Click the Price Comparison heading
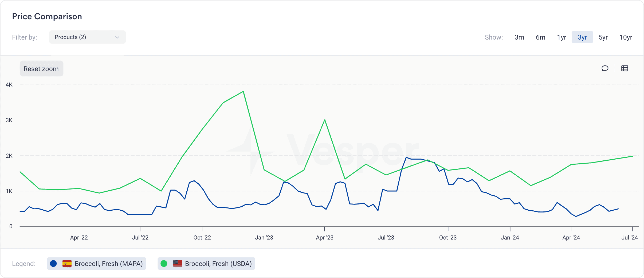This screenshot has width=644, height=278. point(47,16)
